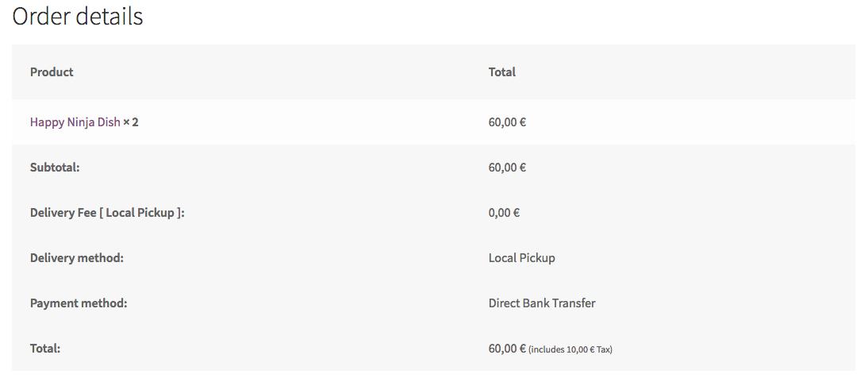Select the 0,00 € delivery fee amount
This screenshot has width=868, height=378.
(x=504, y=213)
